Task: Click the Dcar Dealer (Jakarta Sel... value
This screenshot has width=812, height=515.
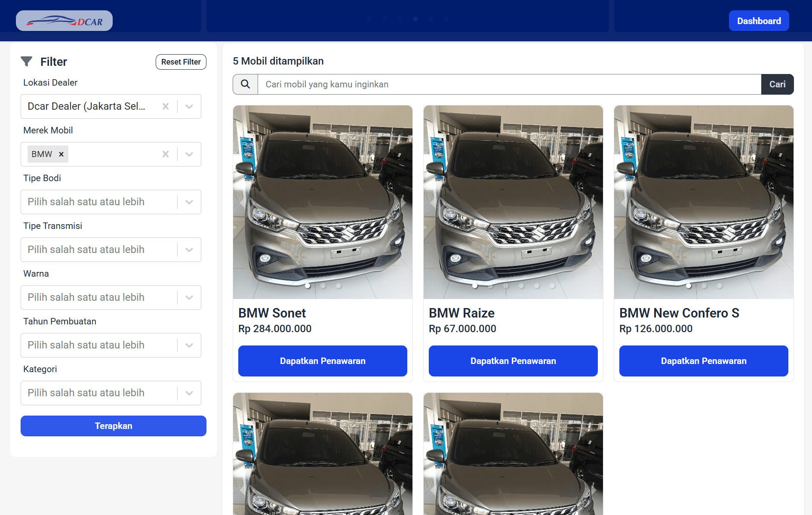Action: point(86,106)
